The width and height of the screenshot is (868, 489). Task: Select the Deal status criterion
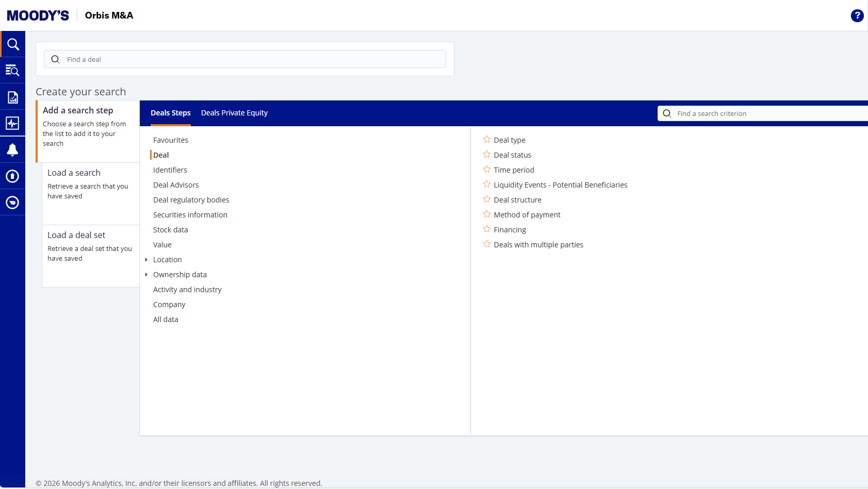coord(512,155)
